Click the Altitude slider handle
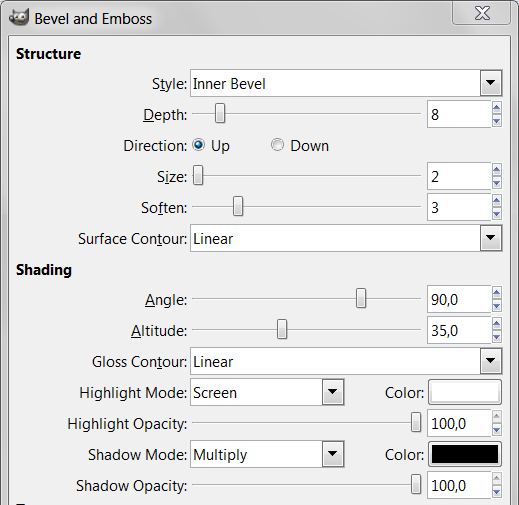519x505 pixels. click(282, 329)
